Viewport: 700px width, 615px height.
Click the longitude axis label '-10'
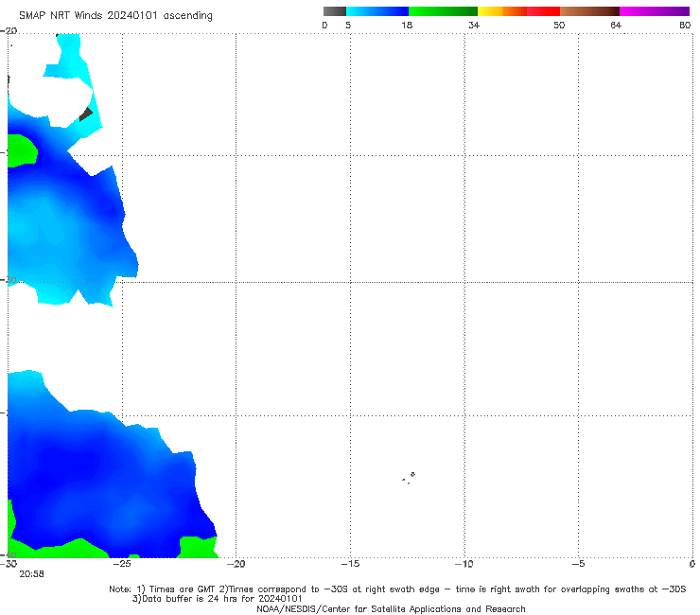464,564
